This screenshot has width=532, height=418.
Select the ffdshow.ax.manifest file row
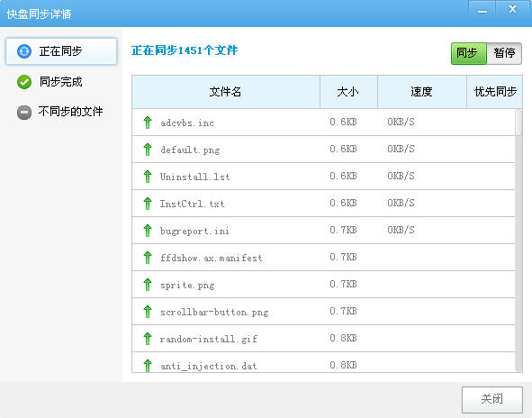tap(324, 258)
